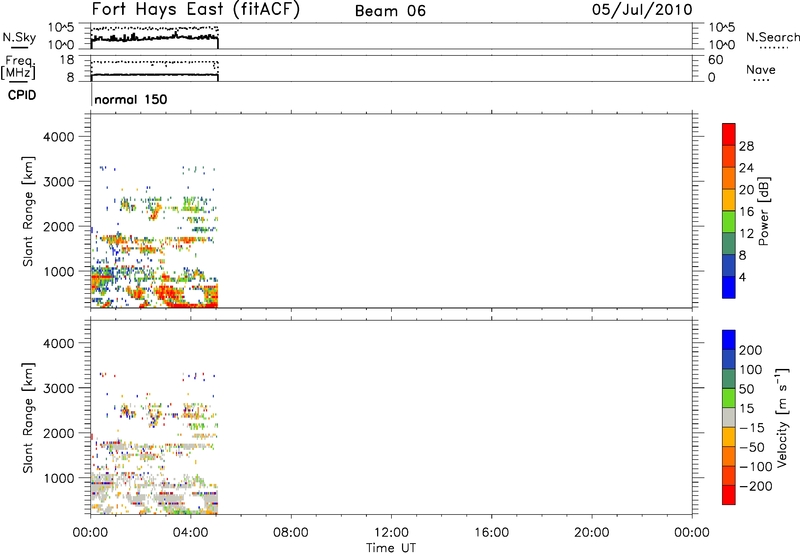Click the "20" label on Power colorbar
Screen dimensions: 800x554
[746, 190]
